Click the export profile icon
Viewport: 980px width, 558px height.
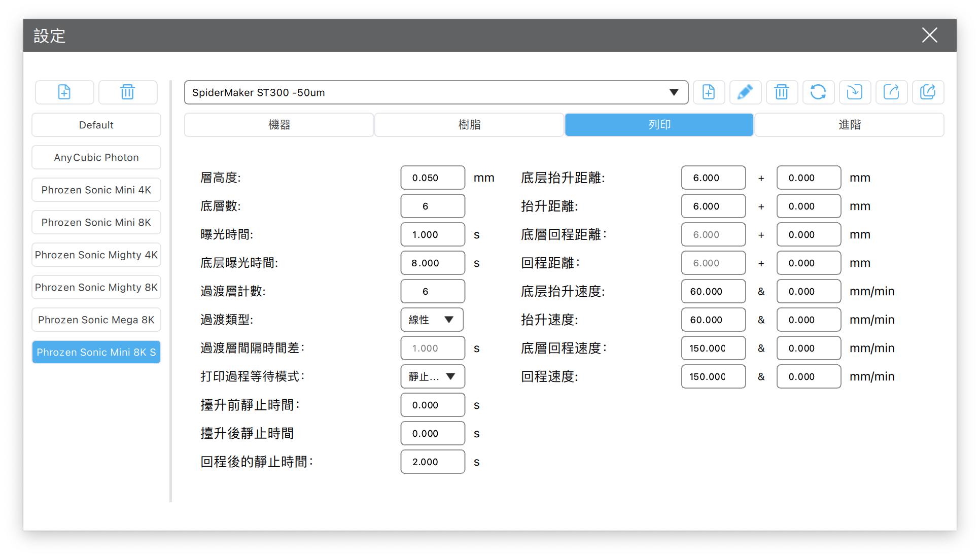[891, 92]
